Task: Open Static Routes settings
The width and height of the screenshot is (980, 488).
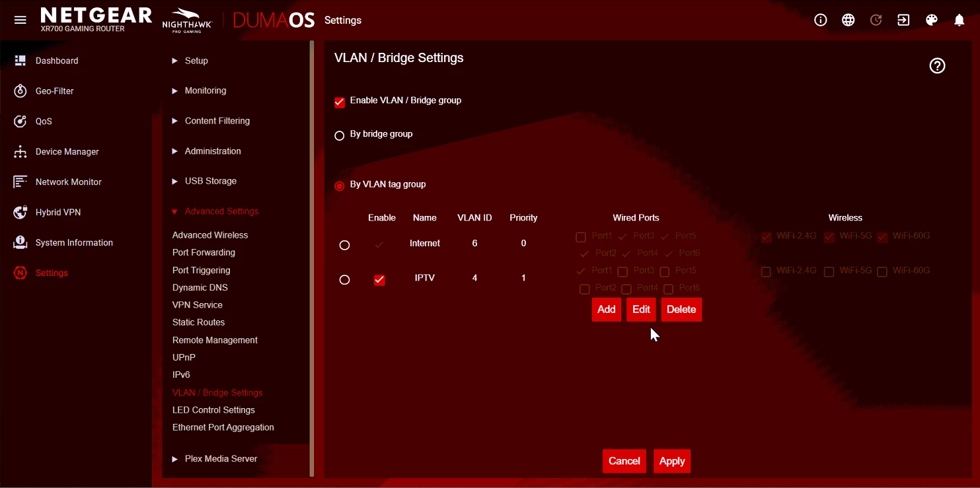Action: (199, 322)
